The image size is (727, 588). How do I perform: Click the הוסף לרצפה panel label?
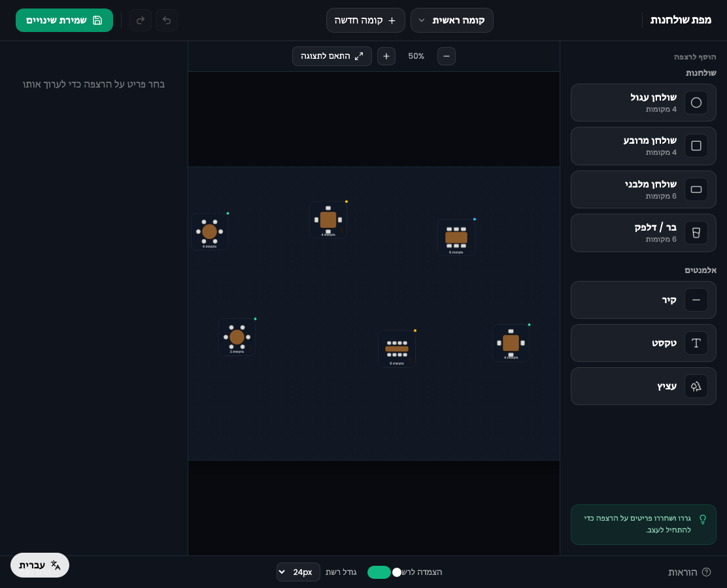click(695, 57)
